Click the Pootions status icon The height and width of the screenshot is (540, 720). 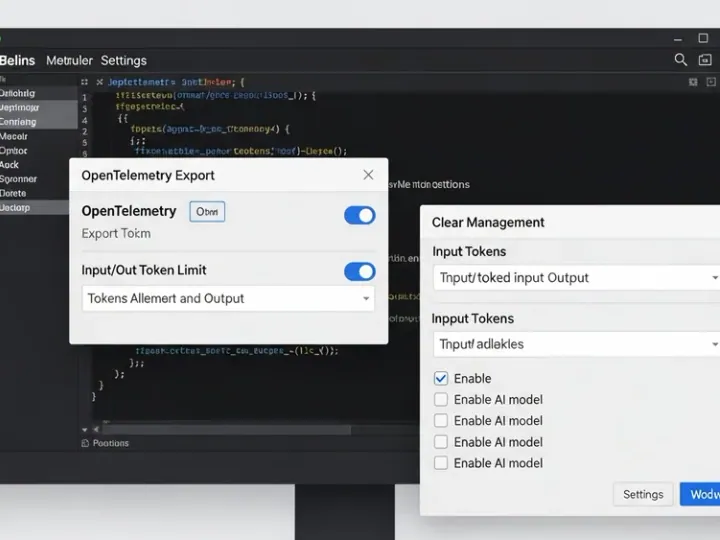(85, 443)
